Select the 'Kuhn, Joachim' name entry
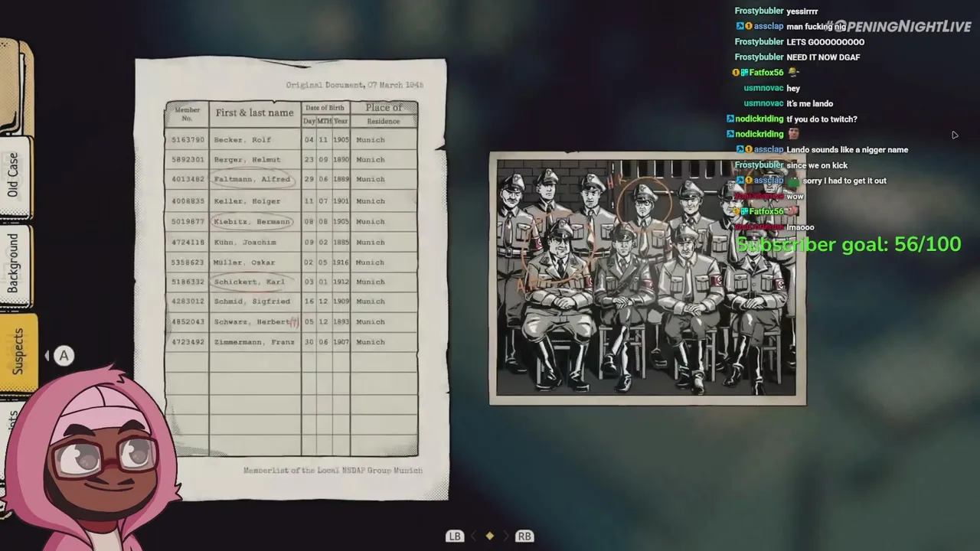Screen dimensions: 980x551 click(245, 243)
